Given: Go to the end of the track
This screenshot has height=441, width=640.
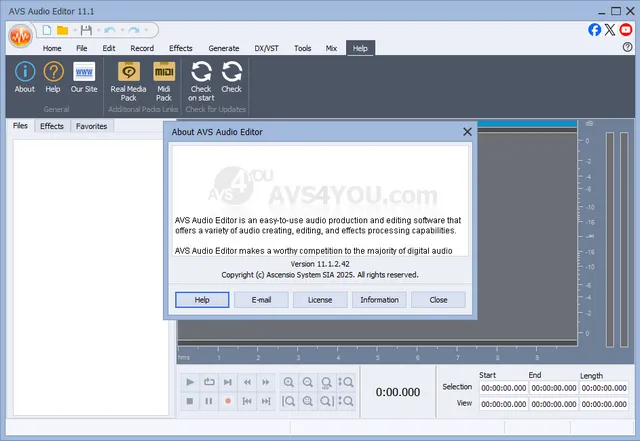Looking at the screenshot, I should click(266, 401).
